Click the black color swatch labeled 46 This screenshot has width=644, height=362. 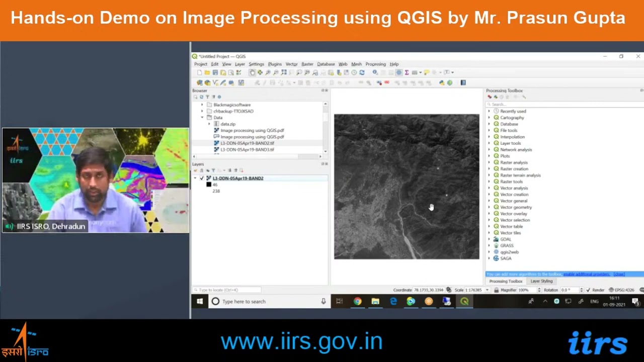(209, 185)
